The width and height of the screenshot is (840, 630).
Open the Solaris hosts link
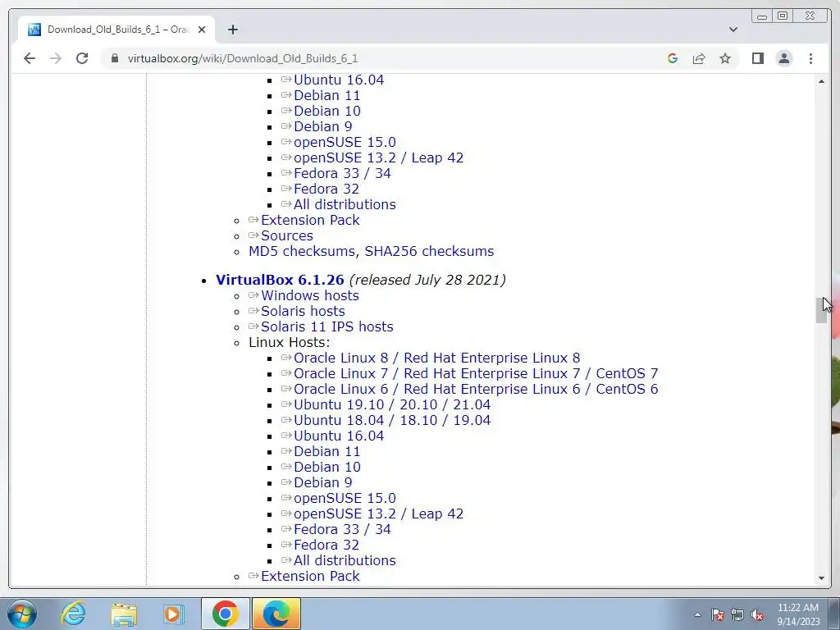point(303,311)
